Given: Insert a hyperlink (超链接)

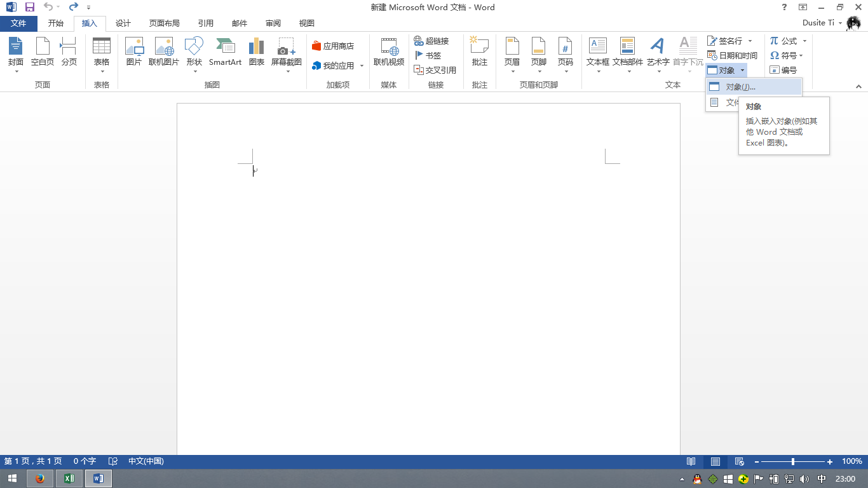Looking at the screenshot, I should 431,41.
